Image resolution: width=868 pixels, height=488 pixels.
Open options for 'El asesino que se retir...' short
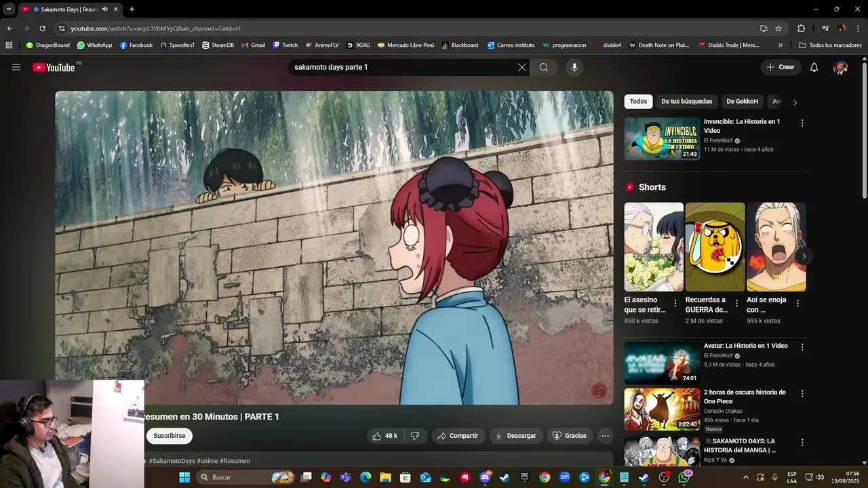point(675,304)
